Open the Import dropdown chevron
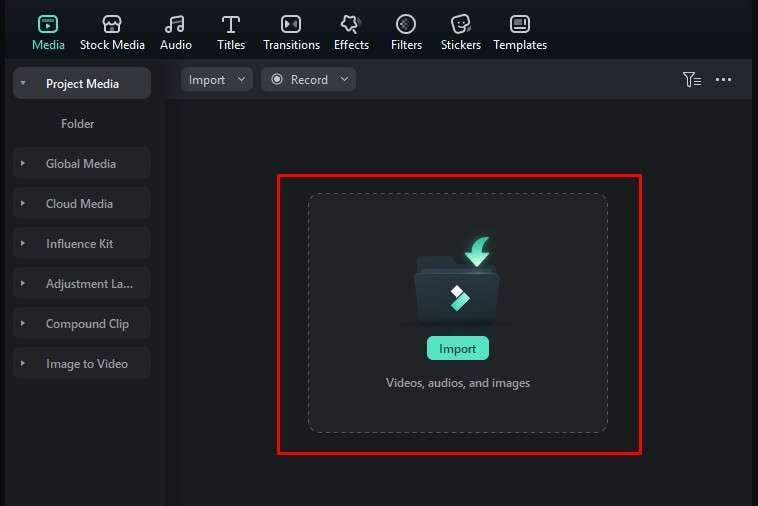758x506 pixels. coord(241,79)
